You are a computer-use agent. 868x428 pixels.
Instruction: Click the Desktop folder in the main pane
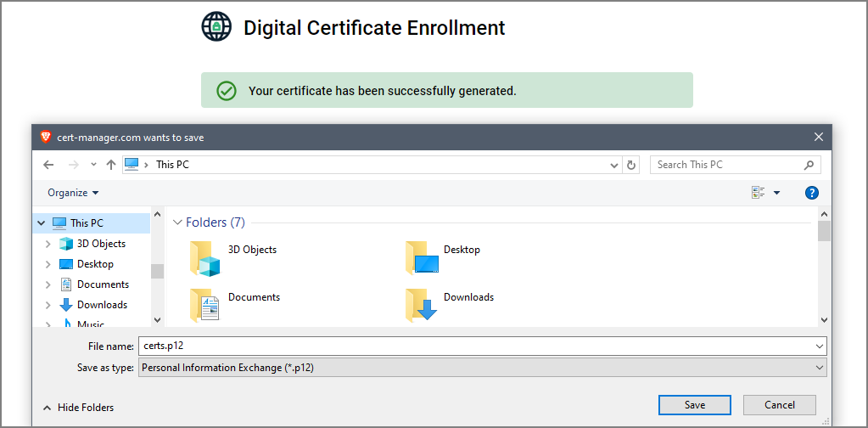(x=443, y=257)
